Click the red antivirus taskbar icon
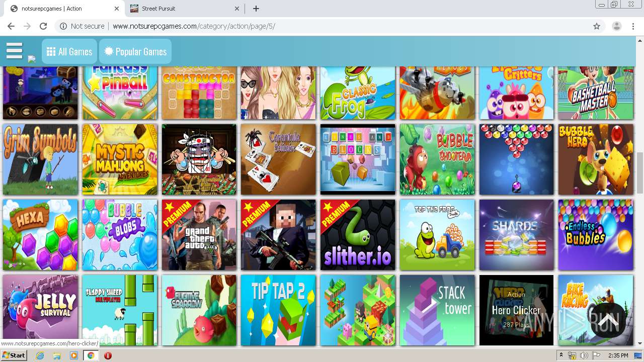 (108, 355)
